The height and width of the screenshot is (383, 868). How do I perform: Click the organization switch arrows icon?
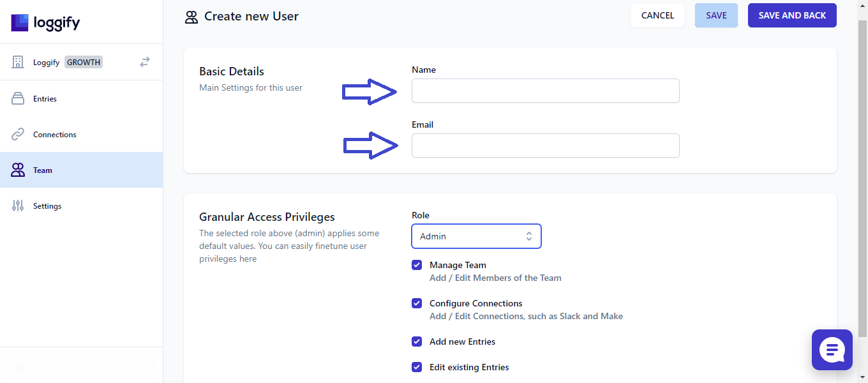click(145, 62)
